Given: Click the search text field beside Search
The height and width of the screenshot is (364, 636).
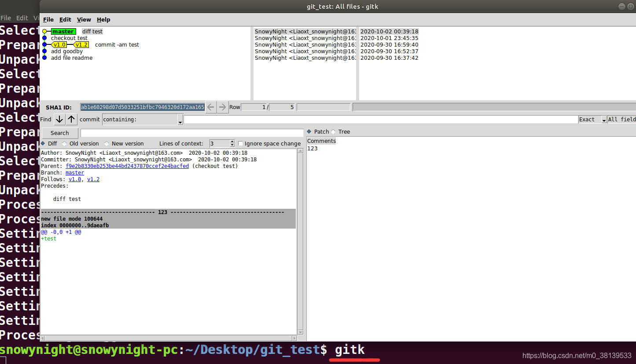Looking at the screenshot, I should click(x=192, y=133).
